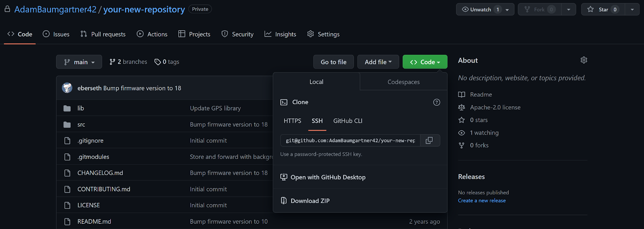Image resolution: width=644 pixels, height=229 pixels.
Task: Switch to the Codespaces tab
Action: (x=404, y=82)
